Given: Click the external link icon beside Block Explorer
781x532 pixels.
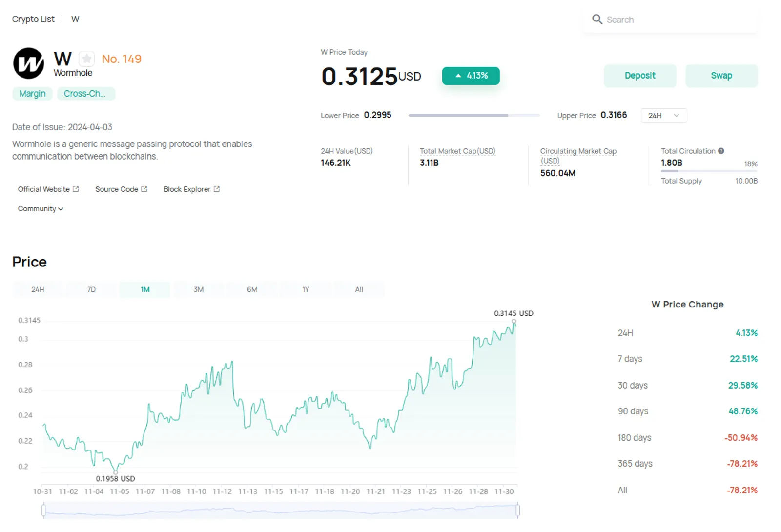Looking at the screenshot, I should point(217,189).
